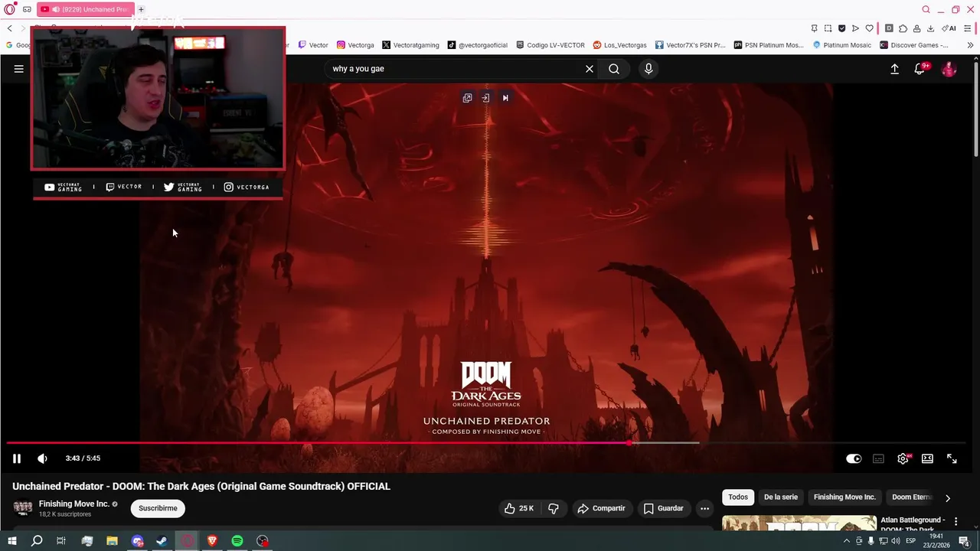
Task: Click the middle video overlay icon
Action: [x=485, y=98]
